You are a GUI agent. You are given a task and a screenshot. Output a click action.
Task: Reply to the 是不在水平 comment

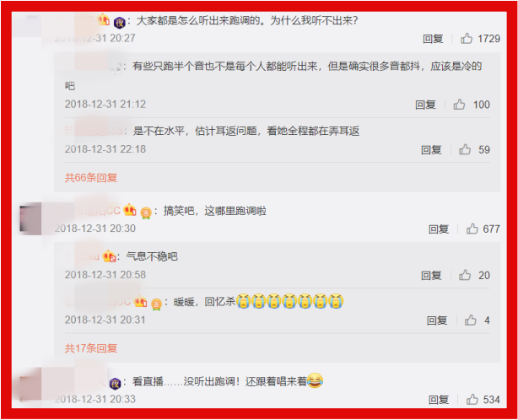click(x=431, y=149)
